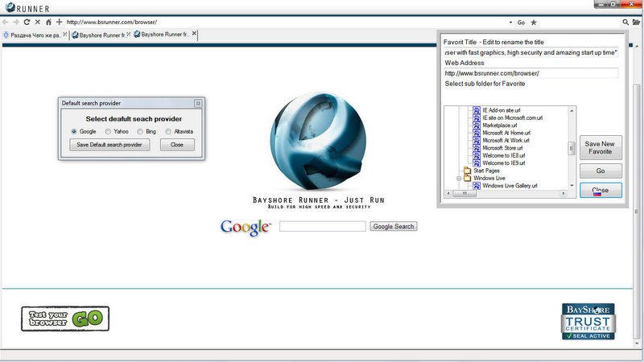The width and height of the screenshot is (644, 362).
Task: Click Go next to the address bar
Action: (x=521, y=23)
